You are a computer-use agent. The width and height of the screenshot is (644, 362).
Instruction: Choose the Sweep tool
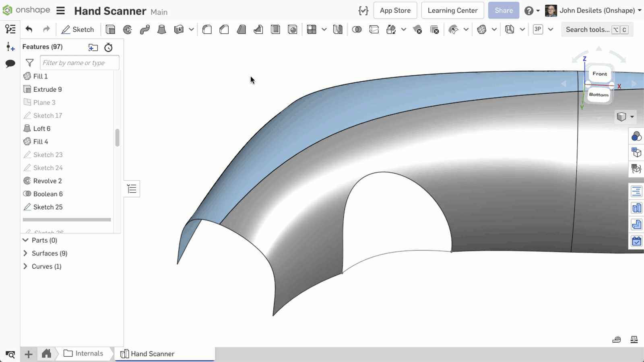tap(144, 29)
